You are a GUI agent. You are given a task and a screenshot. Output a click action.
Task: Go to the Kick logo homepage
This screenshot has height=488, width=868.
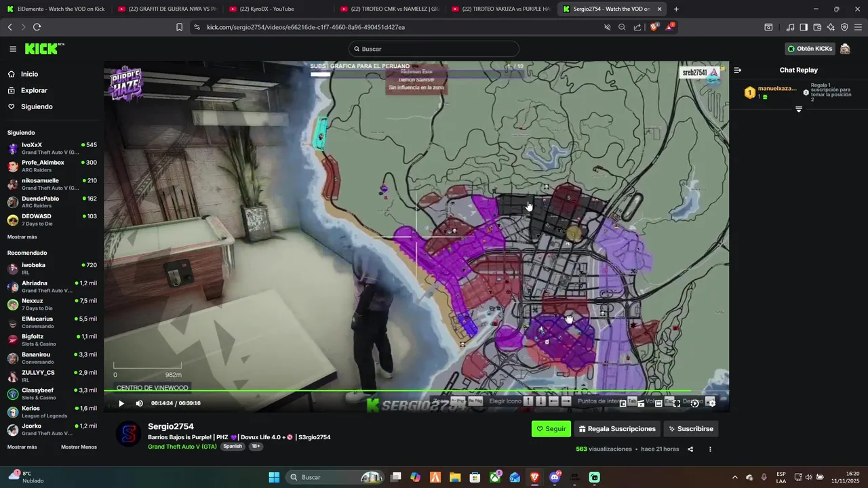click(44, 49)
